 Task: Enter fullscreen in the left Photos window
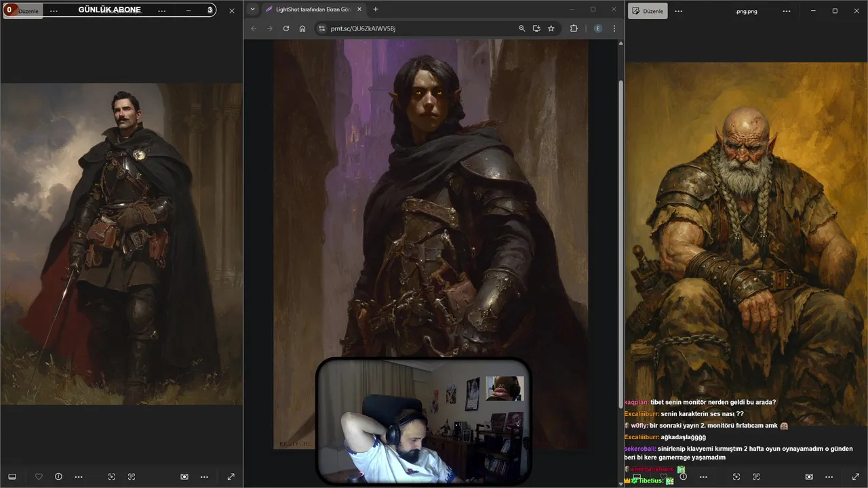tap(231, 476)
